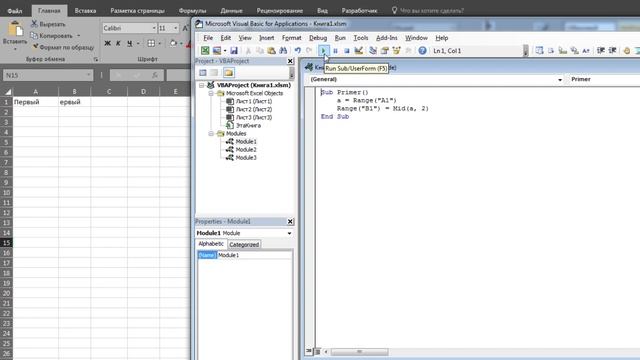Click Toggle Folders icon in Project panel
640x360 pixels.
(x=229, y=73)
